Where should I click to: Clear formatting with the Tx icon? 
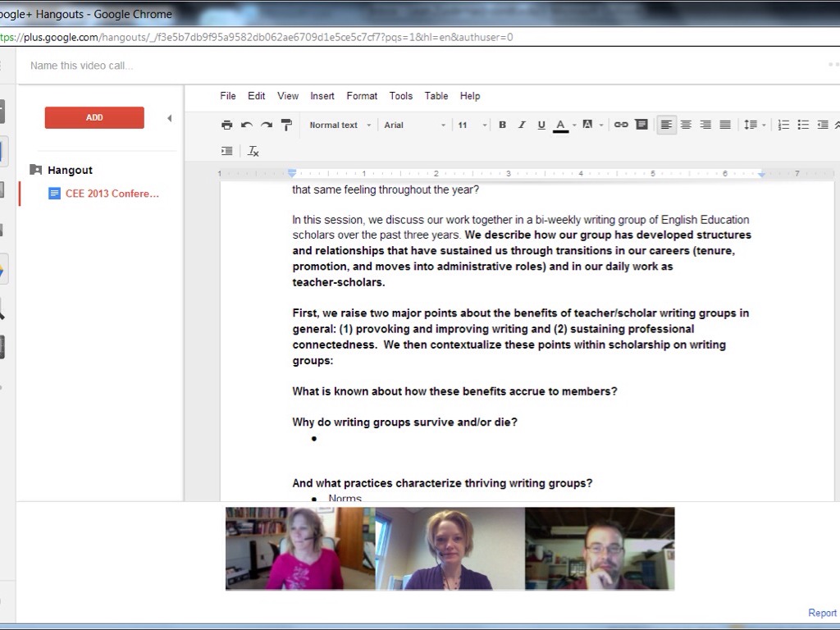click(x=253, y=151)
